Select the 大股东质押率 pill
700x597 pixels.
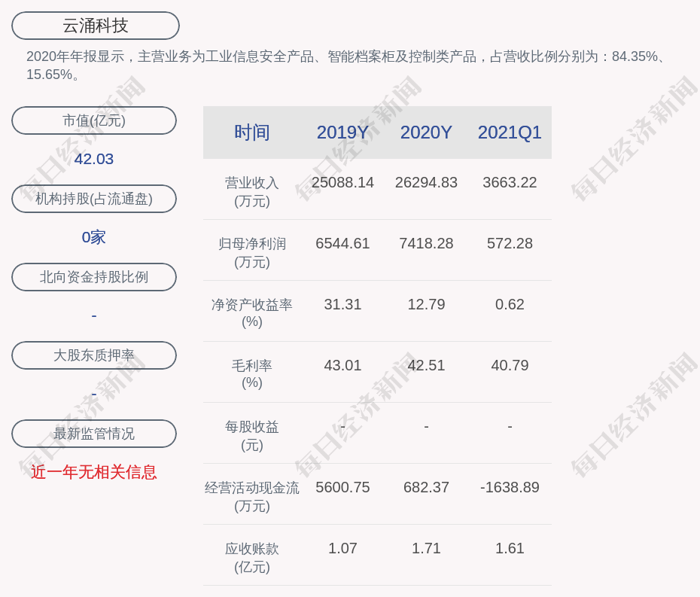[x=94, y=355]
